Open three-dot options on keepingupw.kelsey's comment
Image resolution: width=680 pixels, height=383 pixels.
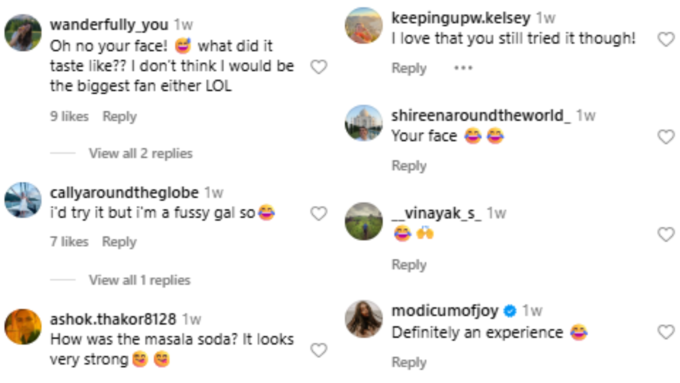point(463,68)
